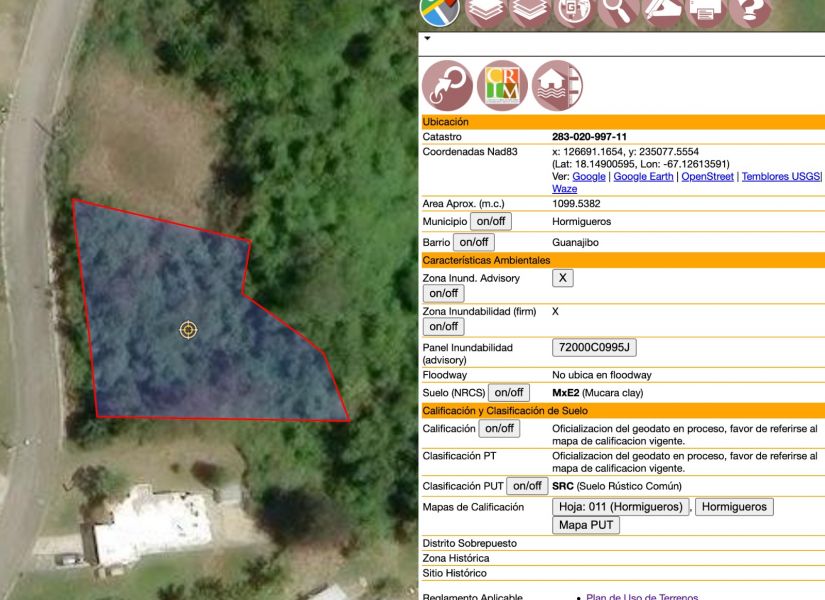Toggle the Municipio layer on/off

(x=491, y=221)
